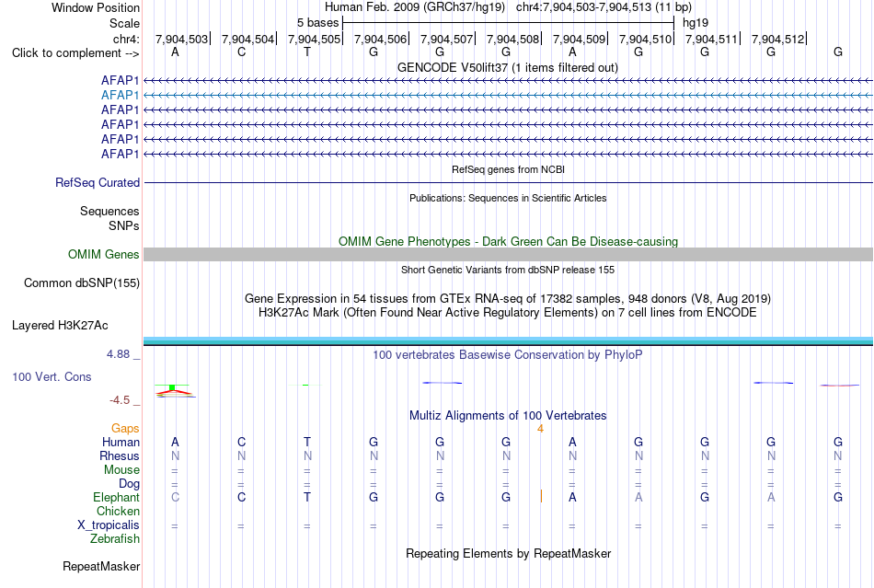
Task: Click the "SNPs" track label
Action: click(x=124, y=225)
